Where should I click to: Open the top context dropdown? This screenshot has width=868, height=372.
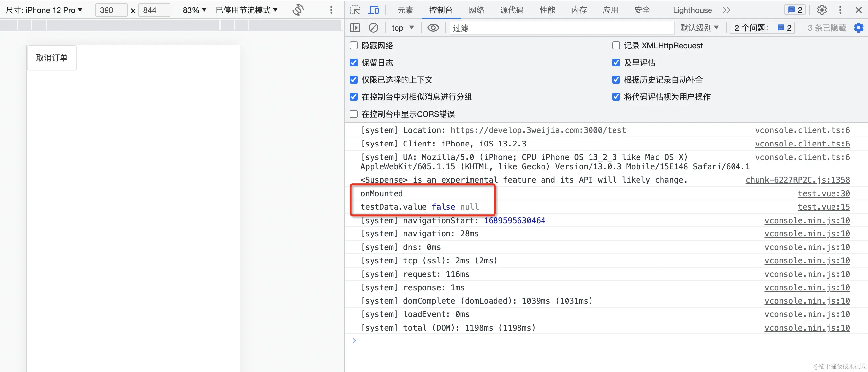click(x=403, y=28)
